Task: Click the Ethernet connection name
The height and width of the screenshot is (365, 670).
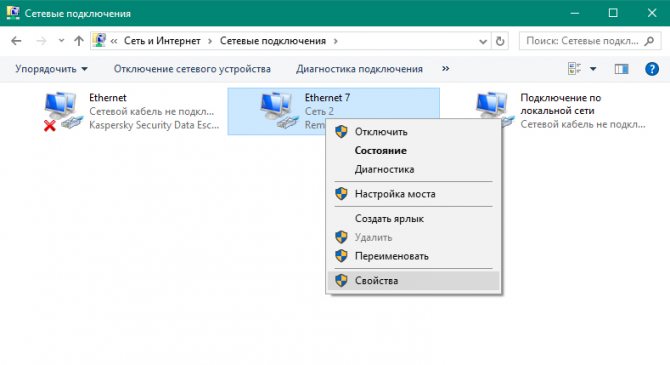Action: 108,98
